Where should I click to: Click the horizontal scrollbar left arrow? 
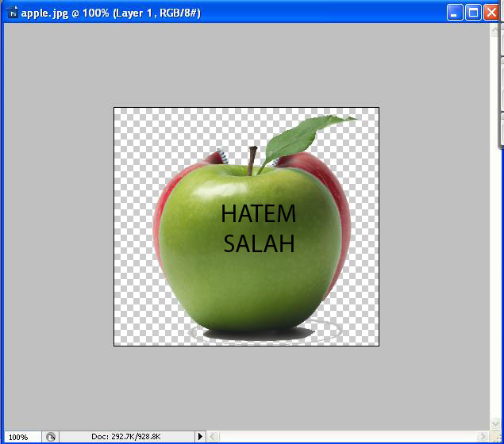[212, 436]
